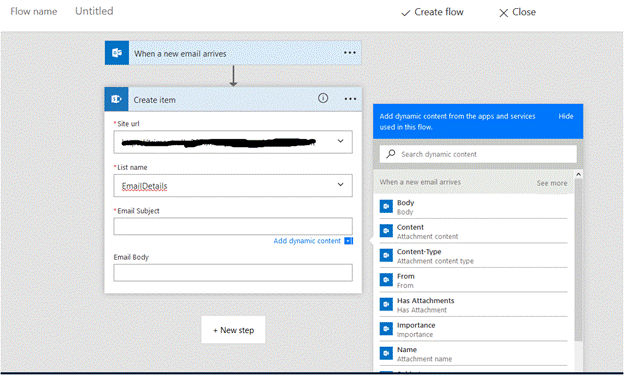This screenshot has width=624, height=375.
Task: Click the X icon next to Close
Action: (x=503, y=13)
